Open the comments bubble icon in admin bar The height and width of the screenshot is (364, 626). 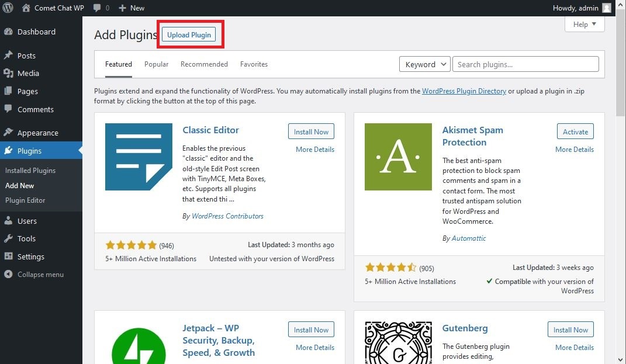pos(97,8)
